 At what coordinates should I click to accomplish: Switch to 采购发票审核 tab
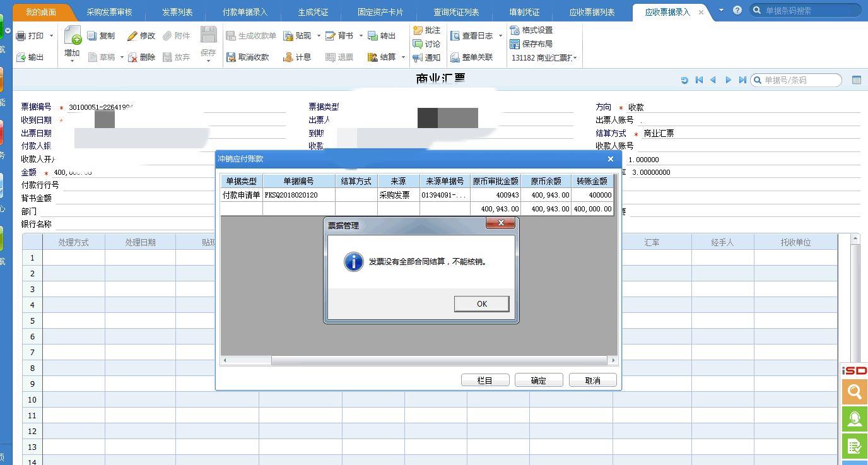[x=109, y=12]
